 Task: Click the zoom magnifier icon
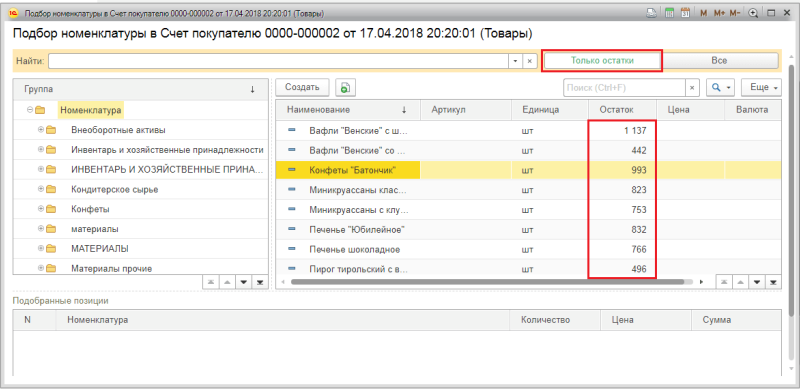click(753, 13)
